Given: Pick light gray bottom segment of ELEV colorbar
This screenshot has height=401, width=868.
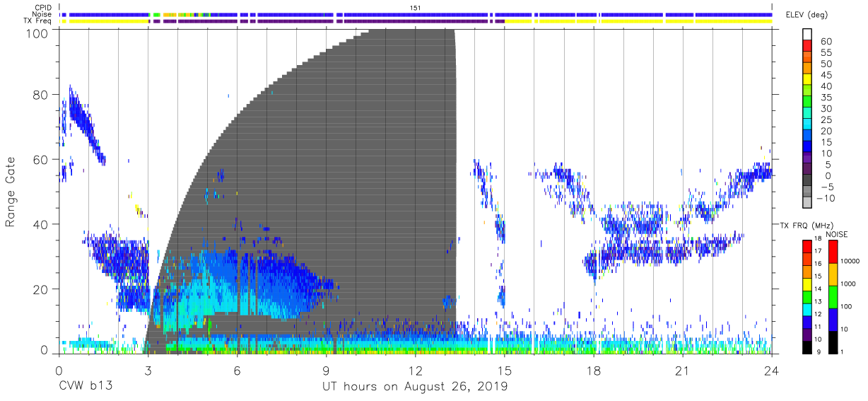Looking at the screenshot, I should click(x=808, y=204).
